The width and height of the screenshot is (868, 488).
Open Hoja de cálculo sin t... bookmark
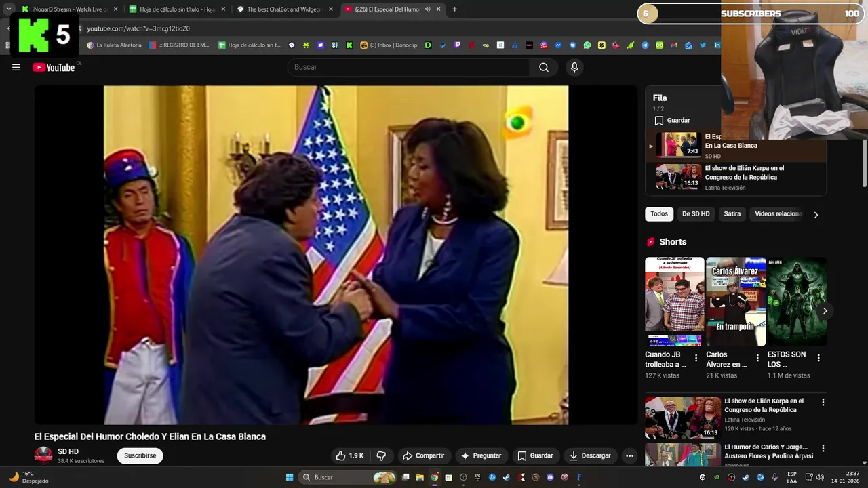point(250,45)
